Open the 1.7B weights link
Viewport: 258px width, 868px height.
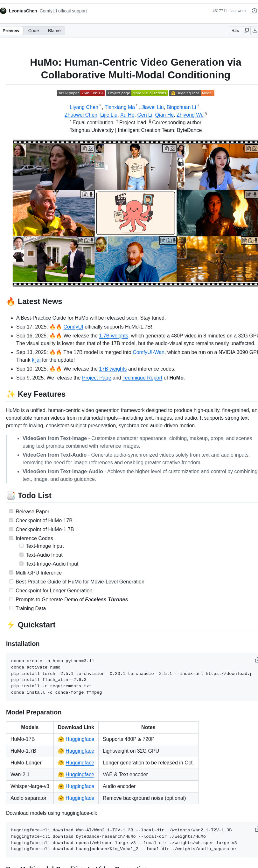[113, 336]
